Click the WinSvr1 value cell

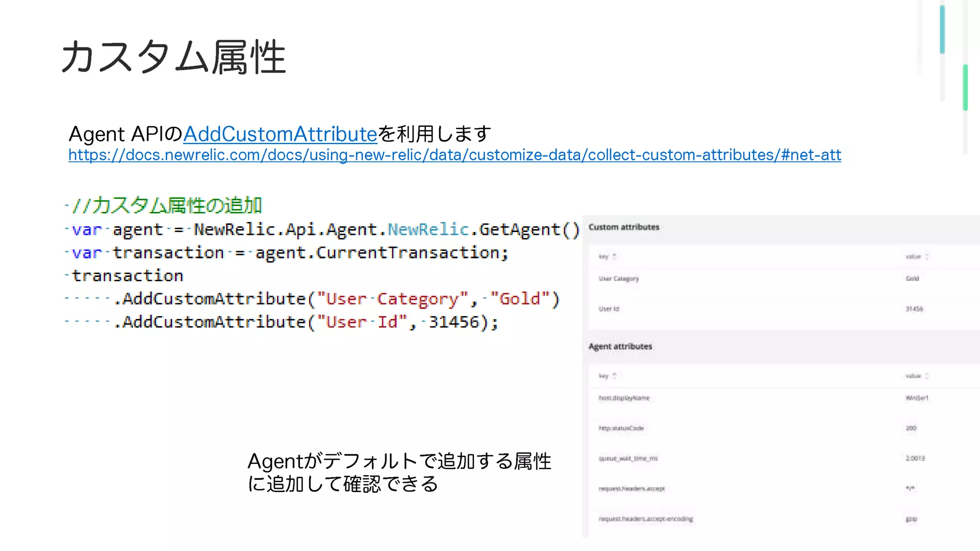click(916, 398)
